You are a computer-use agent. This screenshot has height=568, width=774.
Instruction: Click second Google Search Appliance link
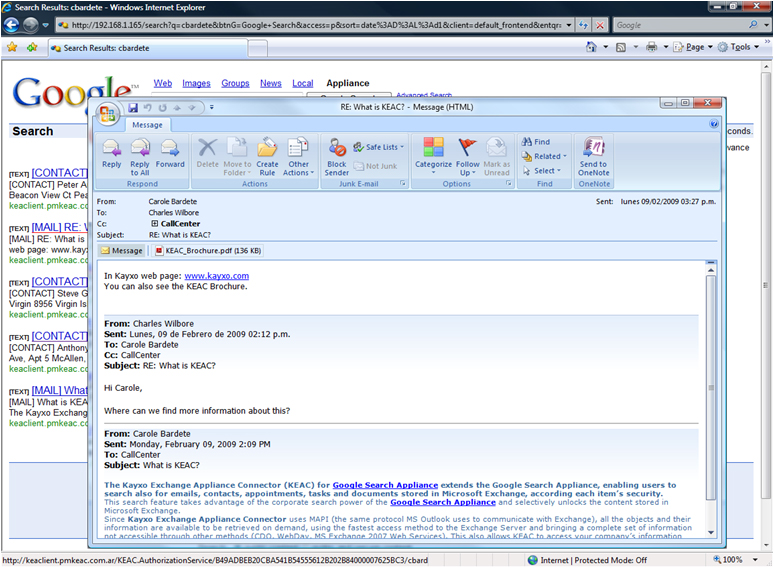tap(443, 502)
